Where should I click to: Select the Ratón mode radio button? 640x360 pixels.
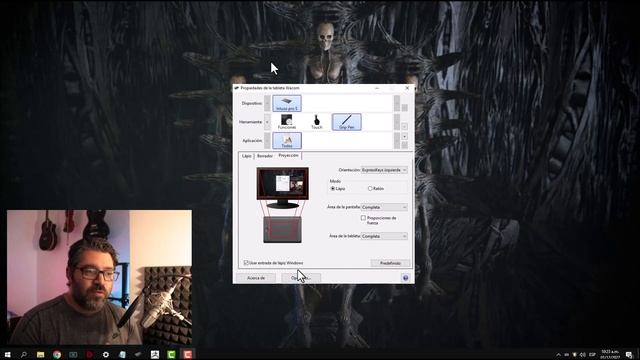(x=370, y=189)
